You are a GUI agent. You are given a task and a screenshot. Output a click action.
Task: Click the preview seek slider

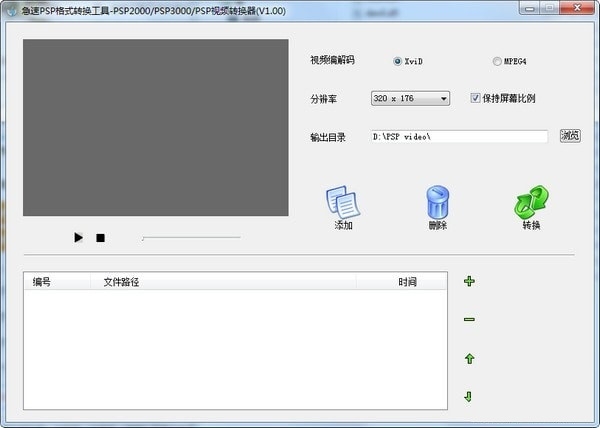191,238
